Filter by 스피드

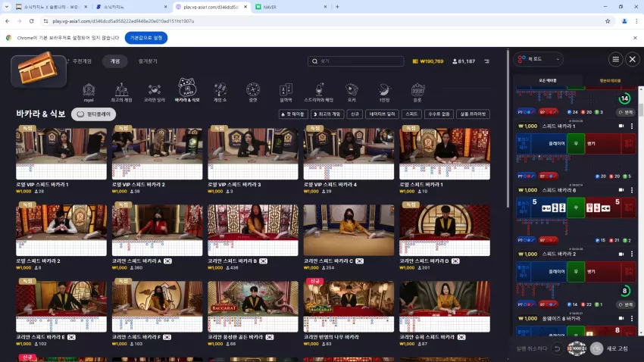411,114
